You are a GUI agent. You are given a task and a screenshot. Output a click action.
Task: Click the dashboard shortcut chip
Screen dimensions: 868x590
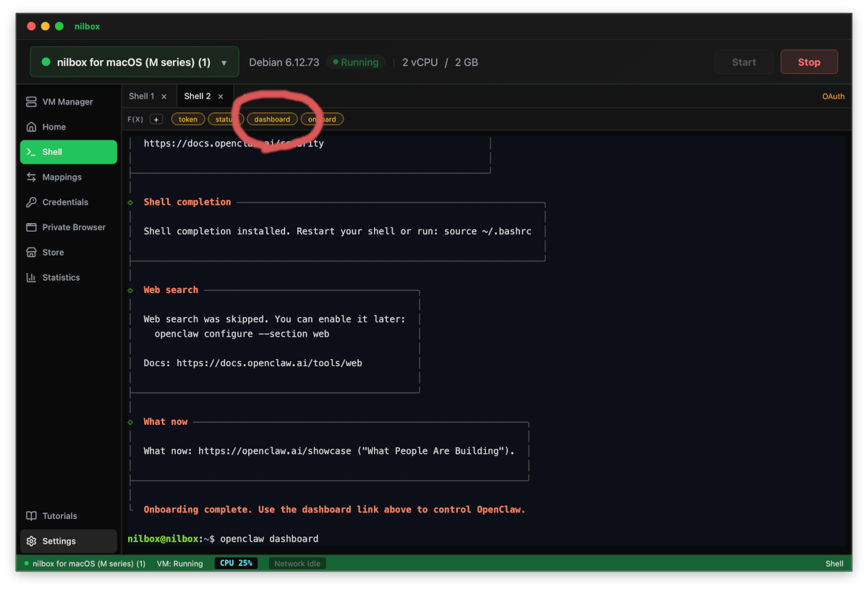(272, 119)
